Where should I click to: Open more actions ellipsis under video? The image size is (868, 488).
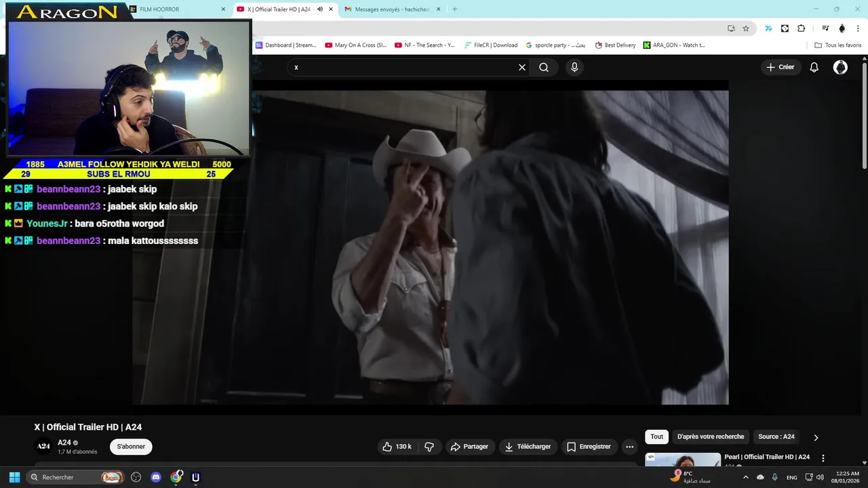629,447
